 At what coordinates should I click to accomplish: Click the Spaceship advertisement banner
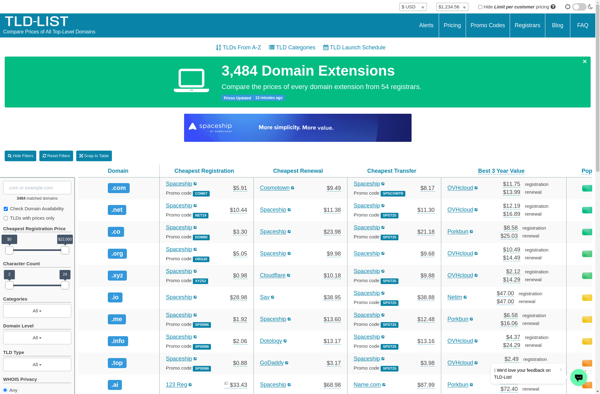click(x=298, y=128)
